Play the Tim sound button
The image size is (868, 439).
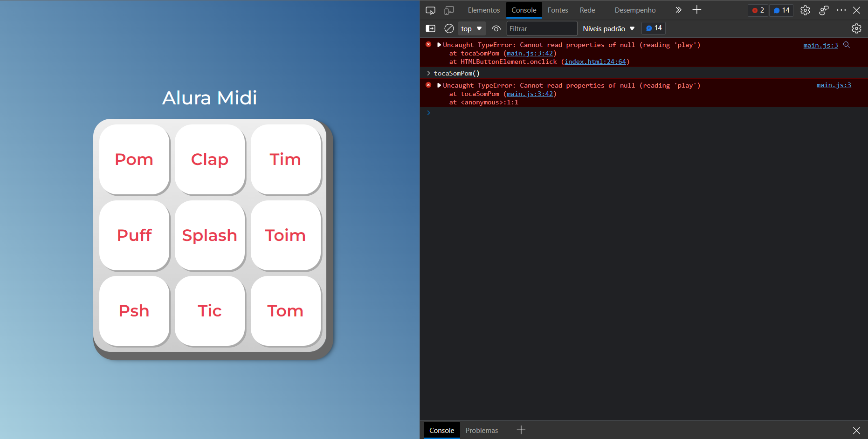coord(286,159)
